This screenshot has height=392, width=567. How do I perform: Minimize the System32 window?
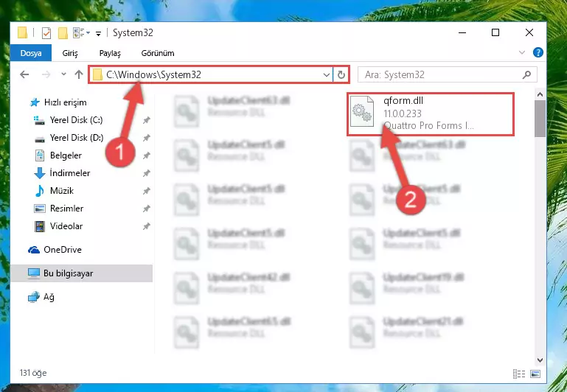tap(462, 32)
